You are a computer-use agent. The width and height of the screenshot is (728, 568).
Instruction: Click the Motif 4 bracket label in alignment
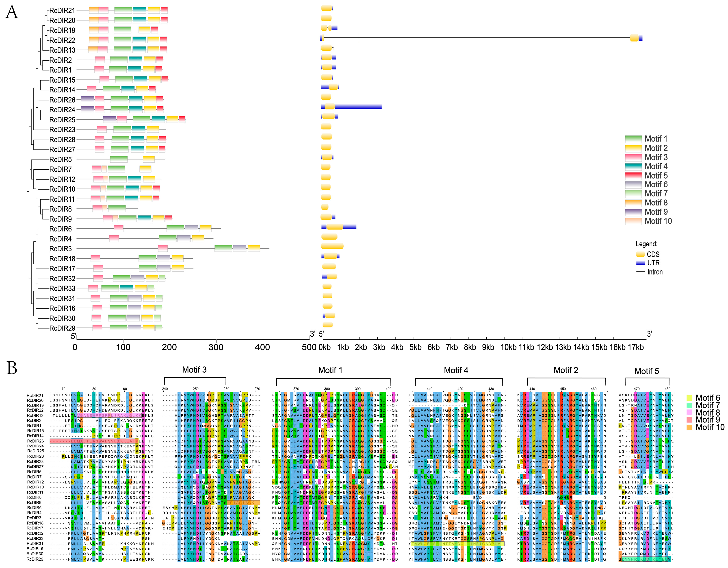coord(456,370)
